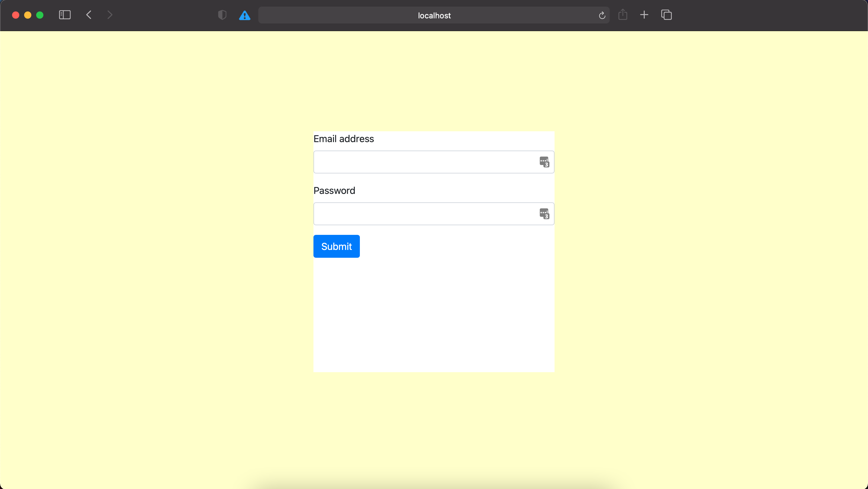Image resolution: width=868 pixels, height=489 pixels.
Task: Enter full screen with green button
Action: click(40, 15)
